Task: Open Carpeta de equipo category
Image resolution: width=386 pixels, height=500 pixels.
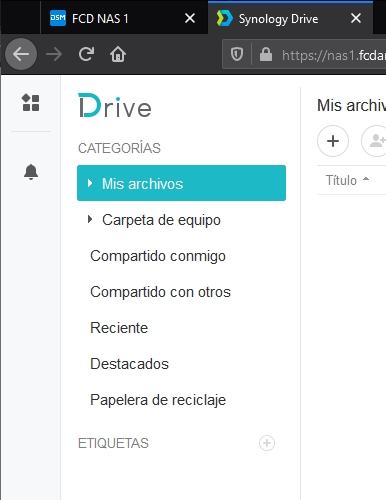Action: (181, 220)
